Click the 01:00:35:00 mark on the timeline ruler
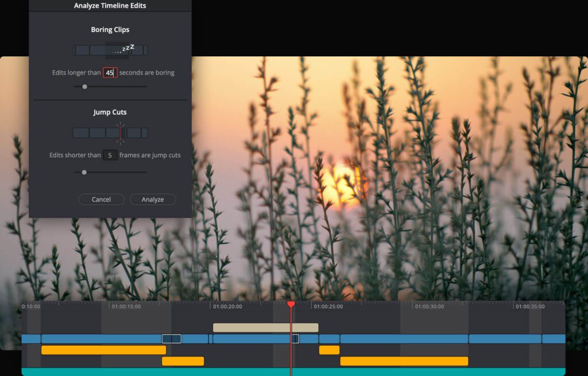588x376 pixels. tap(529, 307)
